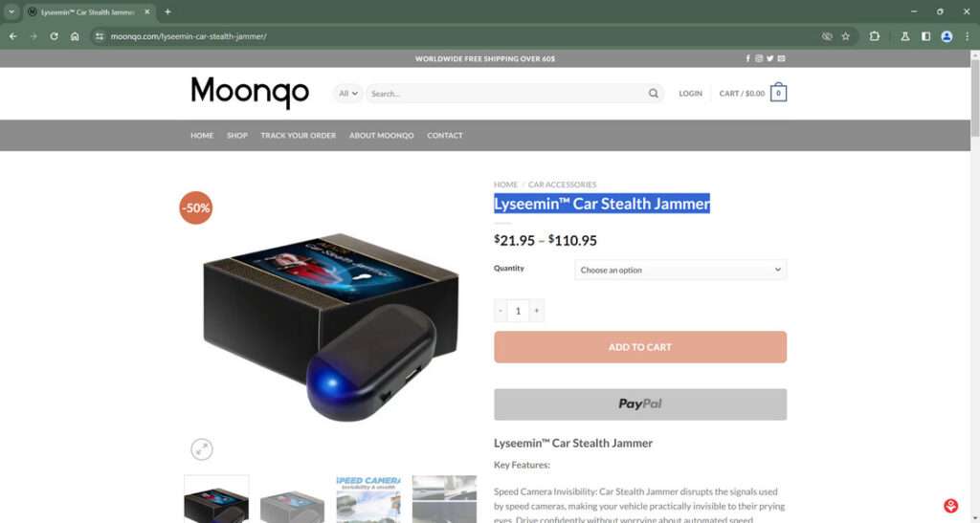Reload the page
This screenshot has height=523, width=980.
point(54,36)
